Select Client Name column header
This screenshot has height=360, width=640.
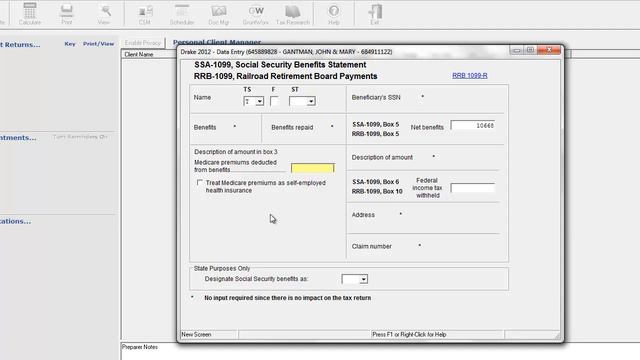click(139, 54)
